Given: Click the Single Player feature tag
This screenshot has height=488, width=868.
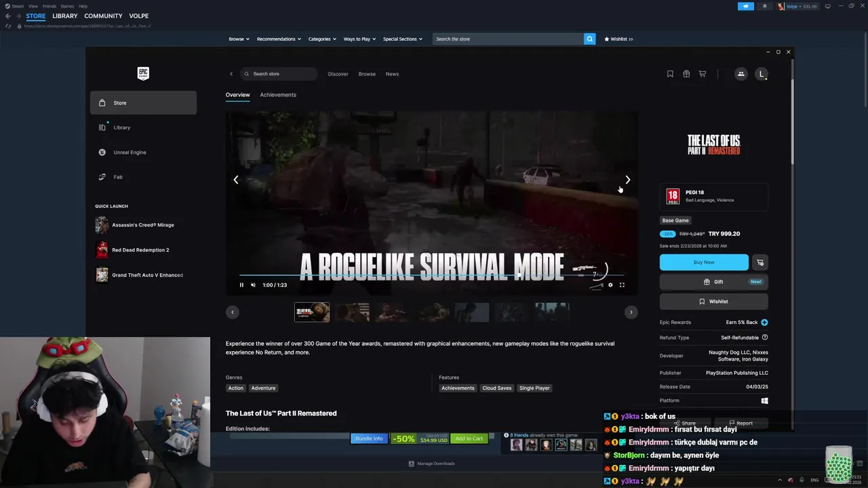Looking at the screenshot, I should coord(534,388).
